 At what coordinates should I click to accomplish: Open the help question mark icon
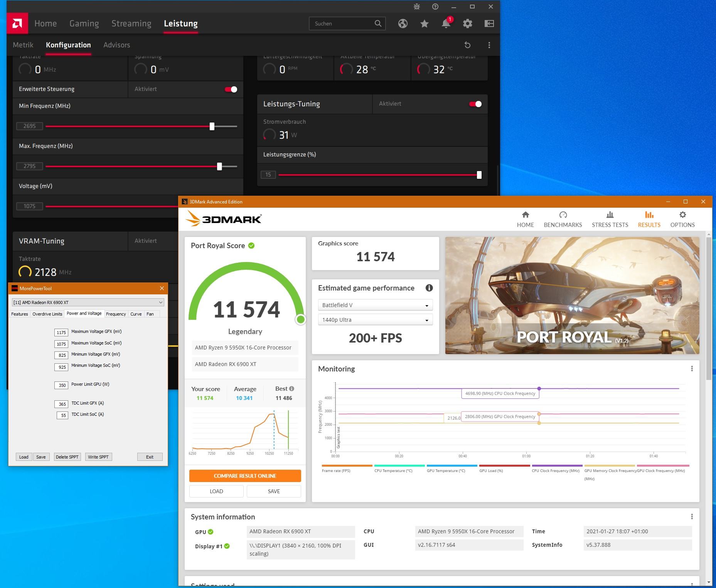click(x=435, y=7)
